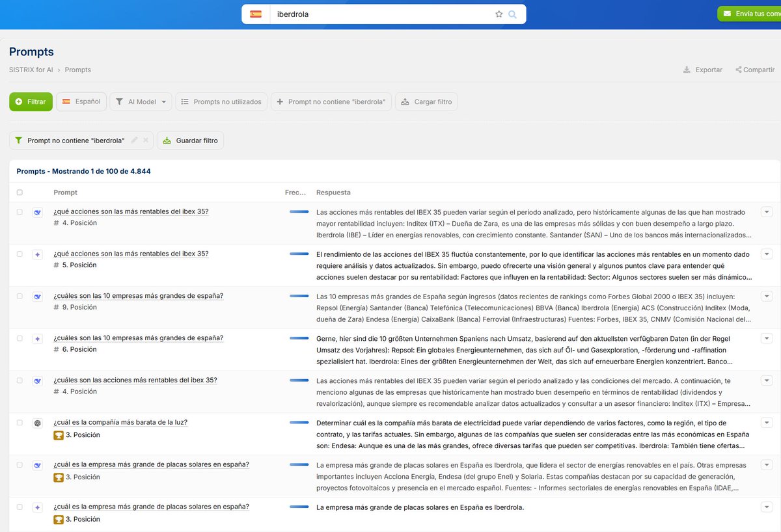
Task: Click 'Prompts - Mostrando 1 de 100 de 4.844' text
Action: tap(84, 171)
